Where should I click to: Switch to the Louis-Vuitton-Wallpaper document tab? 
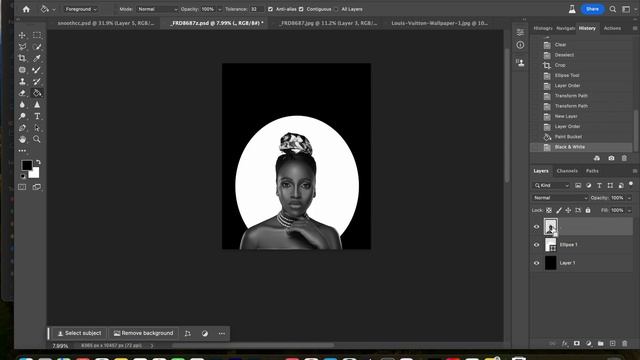(439, 23)
